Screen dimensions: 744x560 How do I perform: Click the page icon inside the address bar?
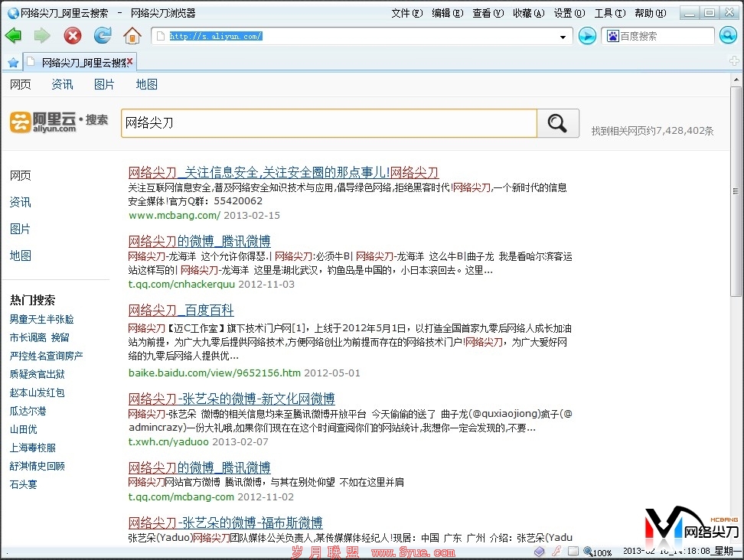tap(161, 36)
